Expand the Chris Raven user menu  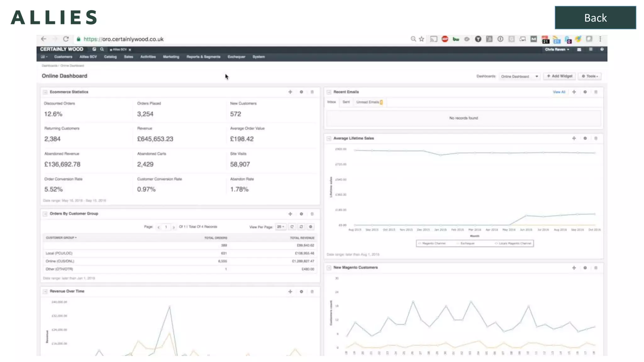click(557, 49)
